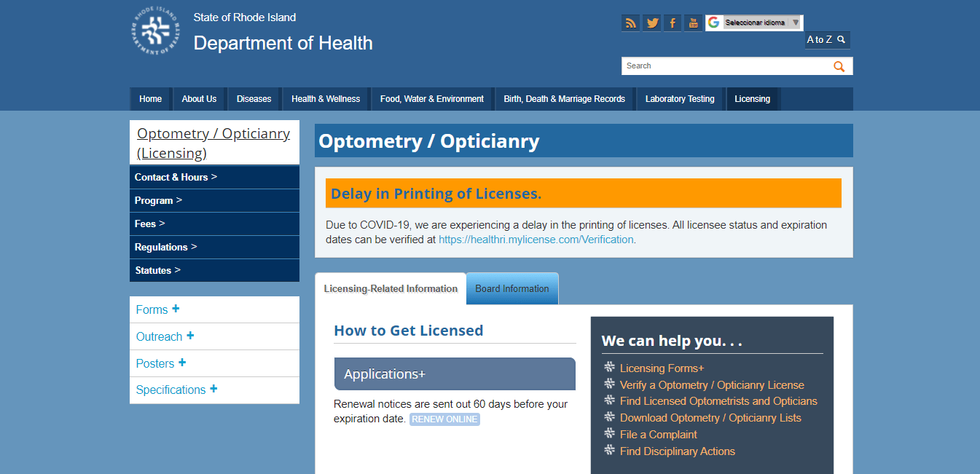Open the Seleccionar idioma language dropdown

tap(754, 23)
